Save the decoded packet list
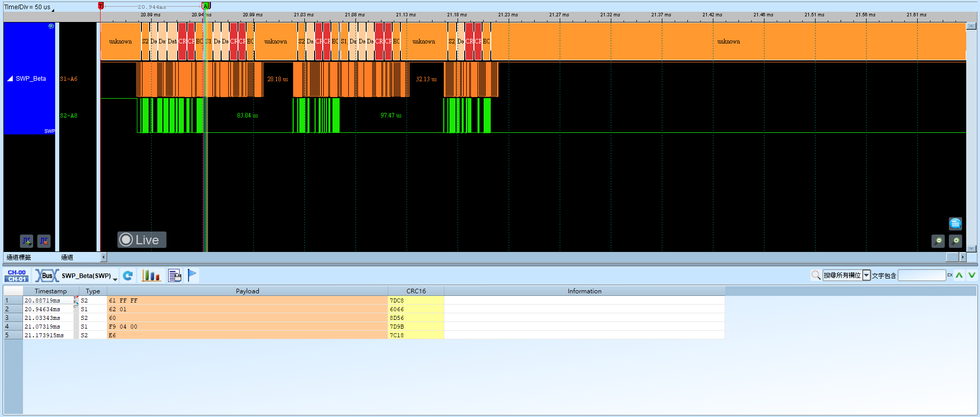 (x=175, y=275)
